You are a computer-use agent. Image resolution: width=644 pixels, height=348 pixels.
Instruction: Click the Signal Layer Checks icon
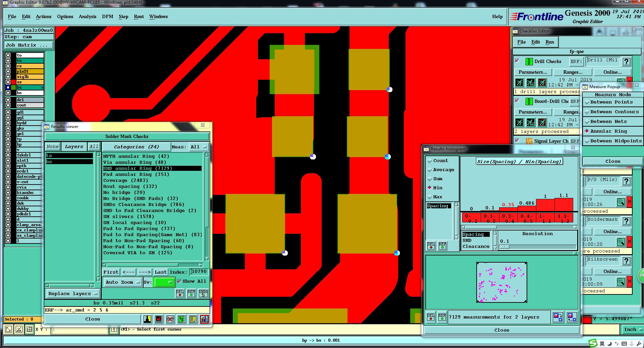point(529,141)
